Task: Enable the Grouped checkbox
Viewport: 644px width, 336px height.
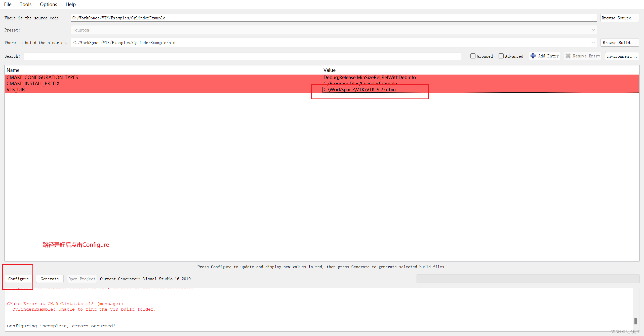Action: point(473,56)
